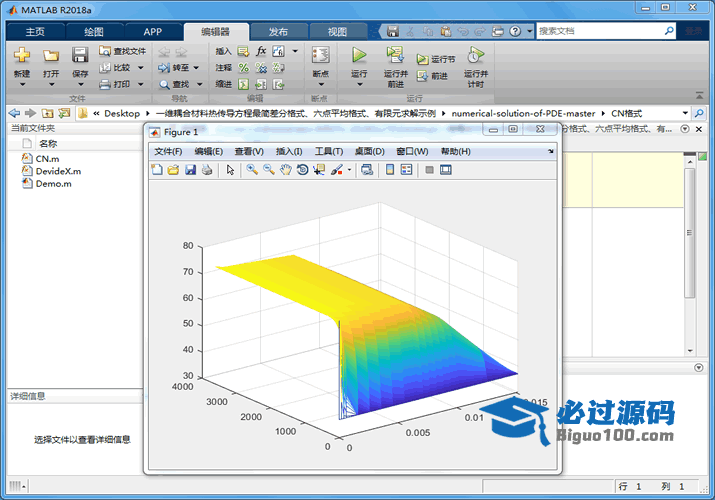Viewport: 715px width, 500px height.
Task: Click the insert colorbar icon
Action: 390,170
